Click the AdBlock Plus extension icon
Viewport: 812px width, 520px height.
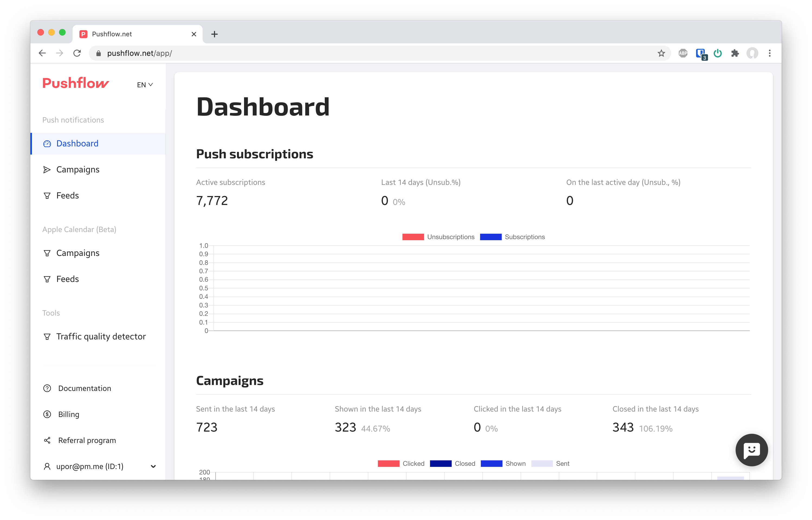(683, 53)
